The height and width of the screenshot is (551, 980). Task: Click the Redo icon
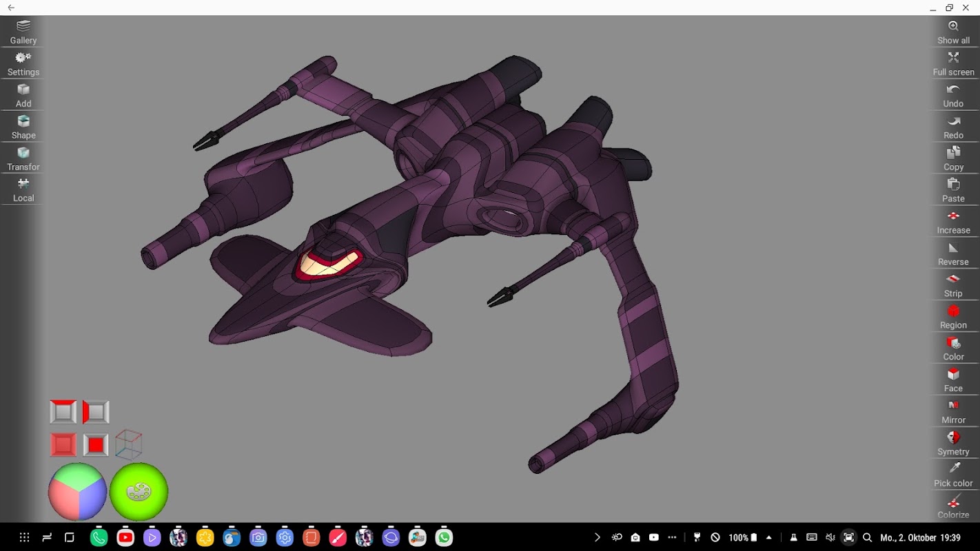[x=953, y=127]
